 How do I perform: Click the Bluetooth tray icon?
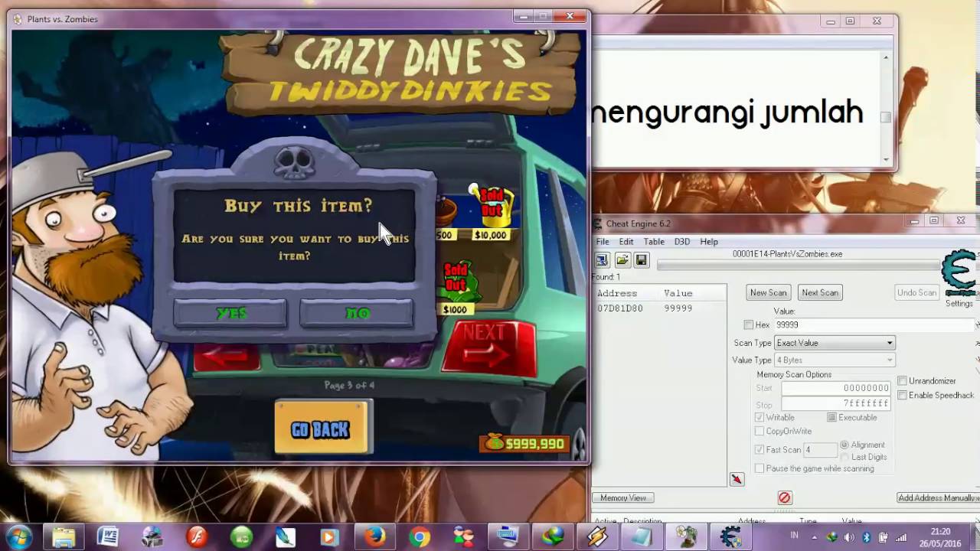pos(866,536)
